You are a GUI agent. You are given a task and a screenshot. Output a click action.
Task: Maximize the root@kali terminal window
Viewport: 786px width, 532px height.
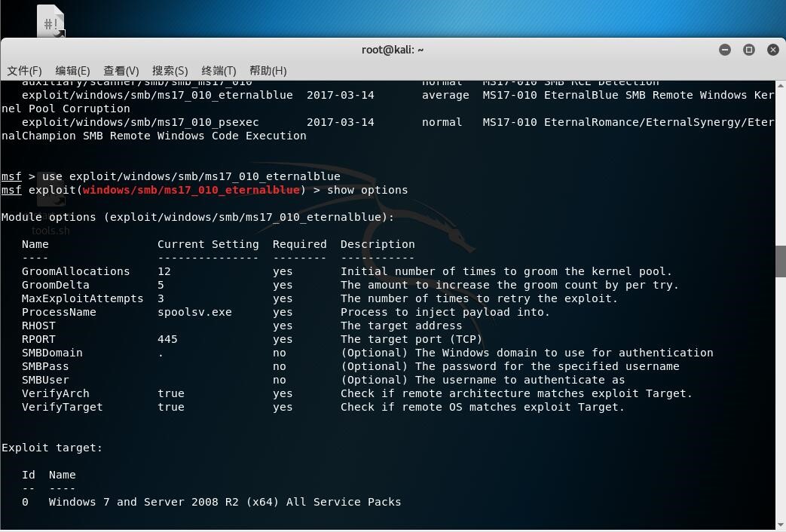coord(749,50)
